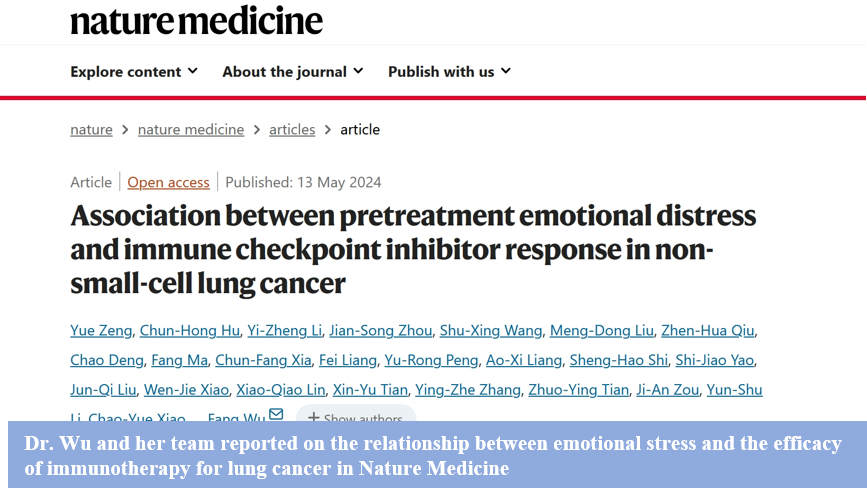Click the blue caption banner text

433,455
